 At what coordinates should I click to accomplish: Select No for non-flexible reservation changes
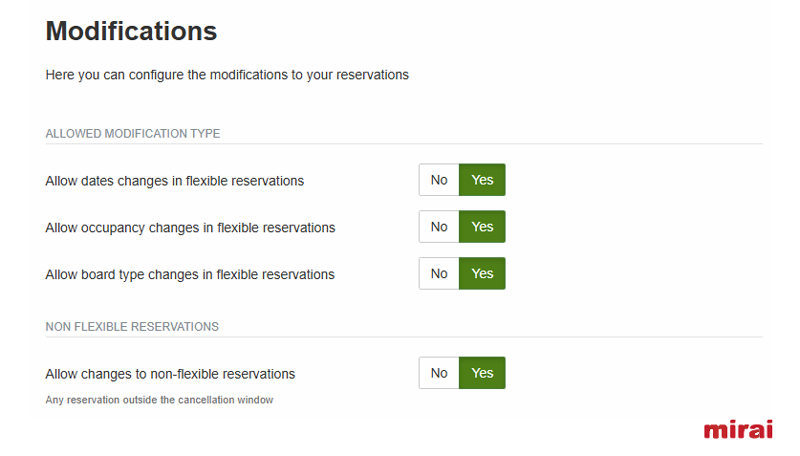439,373
